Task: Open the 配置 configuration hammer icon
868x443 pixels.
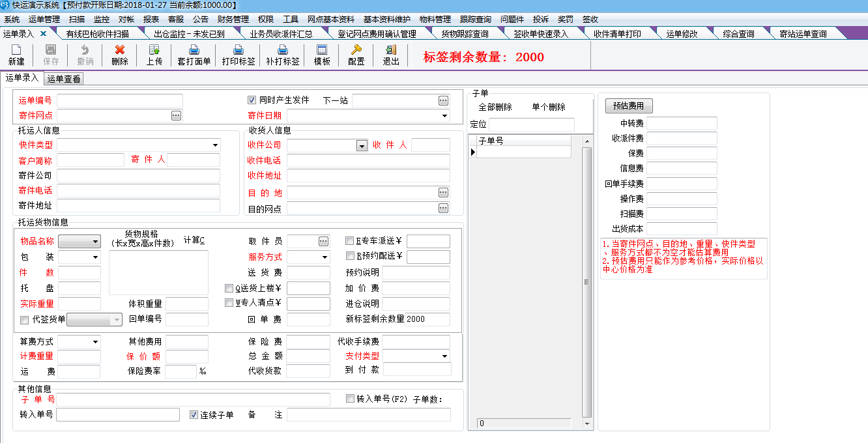Action: pyautogui.click(x=356, y=50)
